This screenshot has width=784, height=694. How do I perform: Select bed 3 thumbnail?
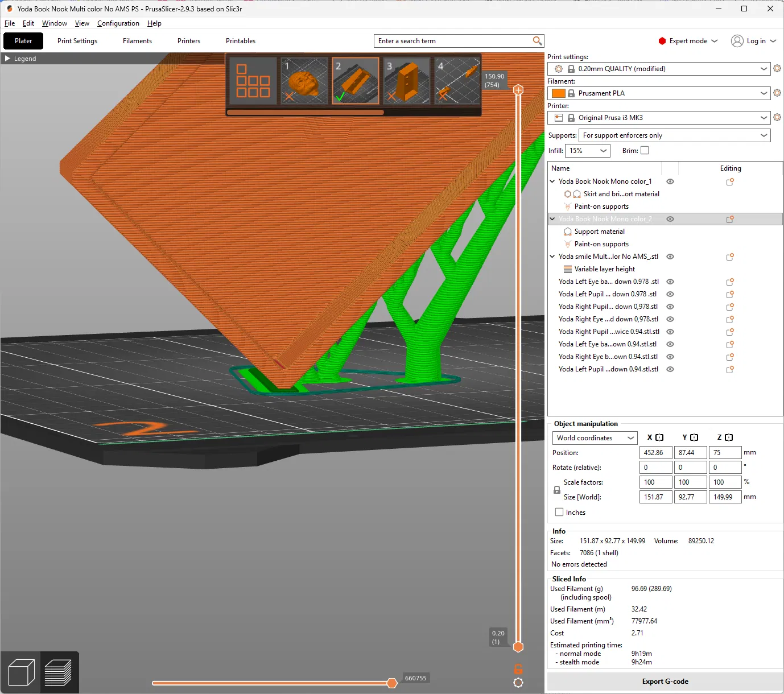click(x=406, y=81)
